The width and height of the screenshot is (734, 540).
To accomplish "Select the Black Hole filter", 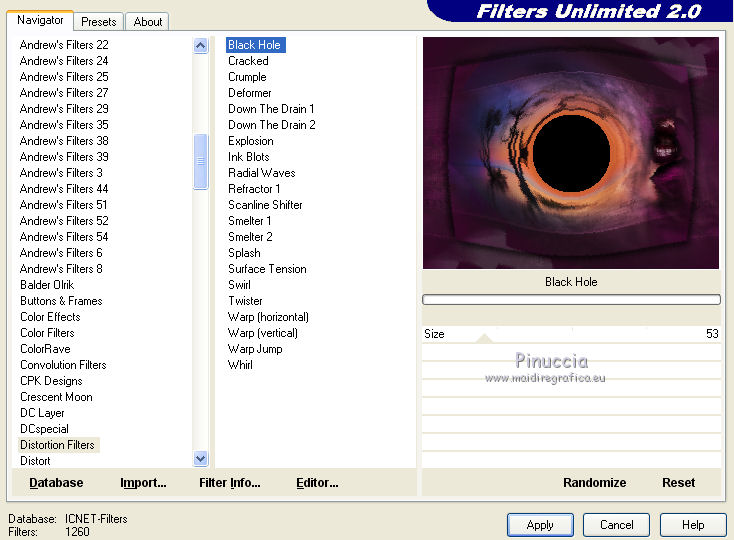I will coord(256,45).
